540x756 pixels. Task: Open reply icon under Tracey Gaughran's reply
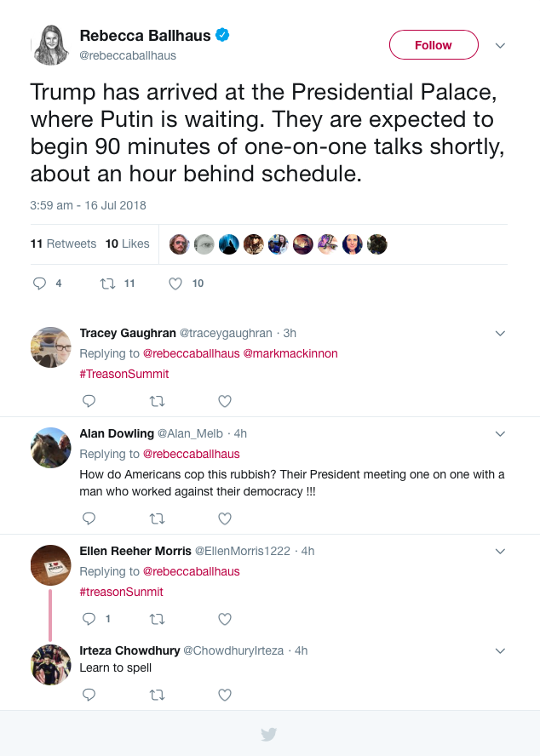click(x=89, y=400)
